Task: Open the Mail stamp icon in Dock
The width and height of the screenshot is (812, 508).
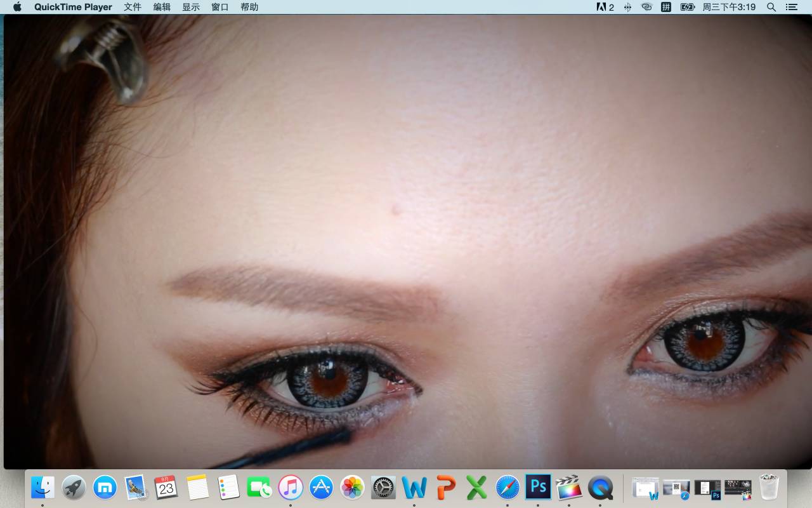Action: coord(135,488)
